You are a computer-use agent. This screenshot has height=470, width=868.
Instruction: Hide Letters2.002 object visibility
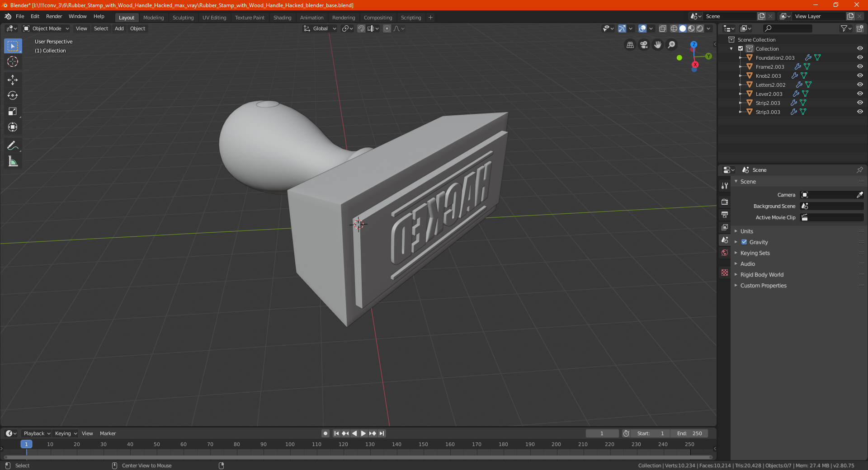pyautogui.click(x=860, y=85)
